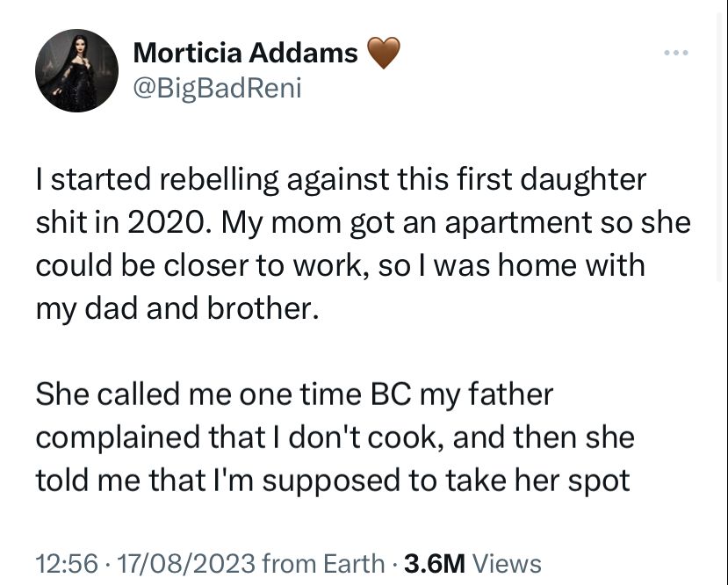The width and height of the screenshot is (728, 585).
Task: Click the 12:56 timestamp
Action: [67, 564]
